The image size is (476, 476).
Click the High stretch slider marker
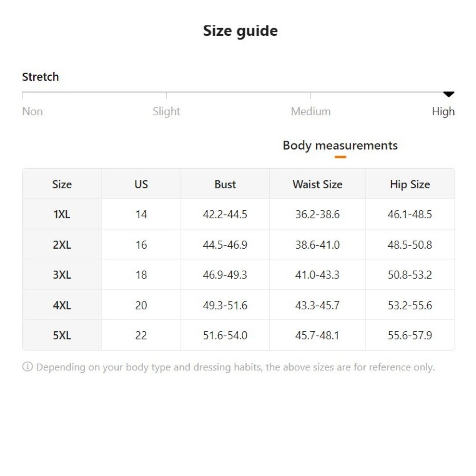(448, 94)
